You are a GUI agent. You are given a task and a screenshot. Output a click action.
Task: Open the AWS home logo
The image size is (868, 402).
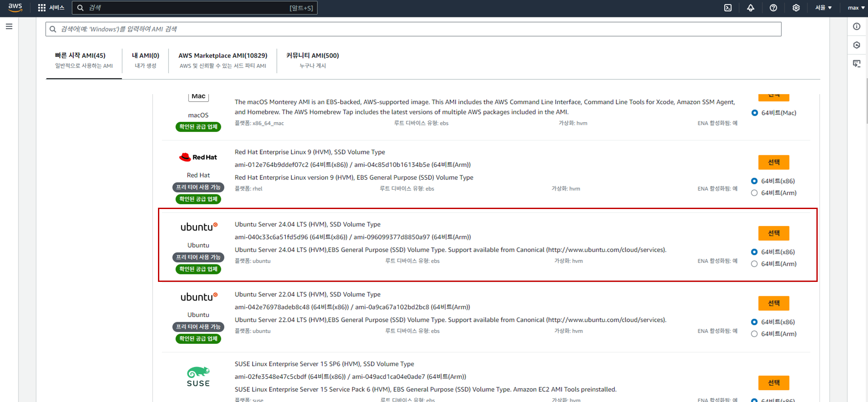point(15,7)
